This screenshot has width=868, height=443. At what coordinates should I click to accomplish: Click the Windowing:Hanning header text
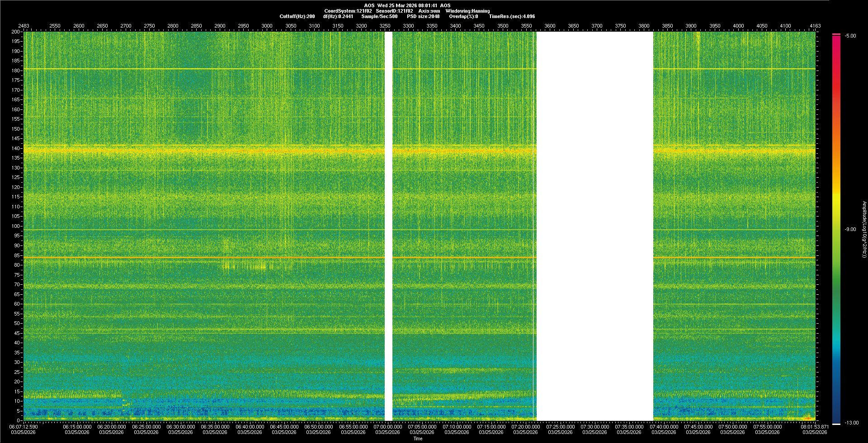pyautogui.click(x=467, y=11)
